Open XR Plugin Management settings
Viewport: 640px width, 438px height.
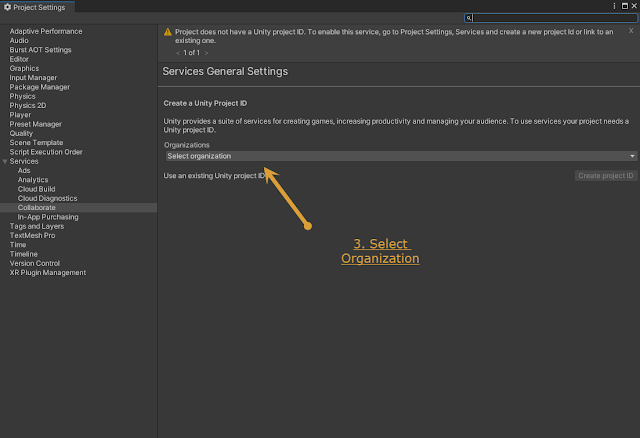pos(48,273)
